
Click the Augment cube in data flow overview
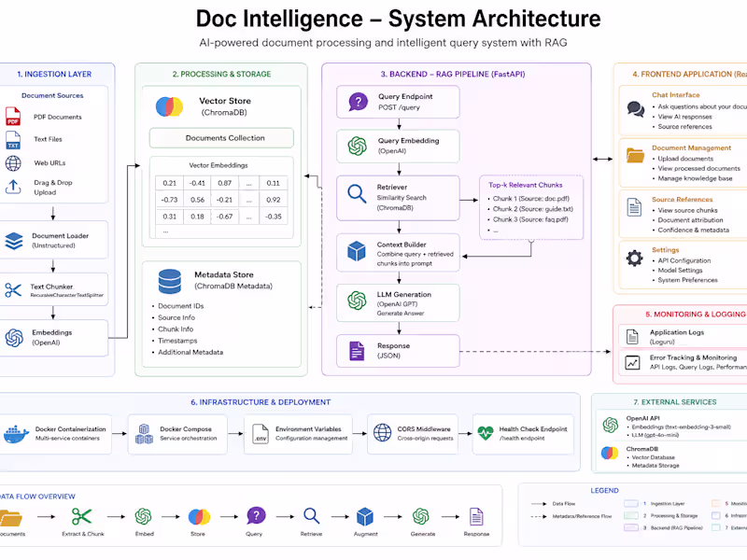pyautogui.click(x=365, y=517)
